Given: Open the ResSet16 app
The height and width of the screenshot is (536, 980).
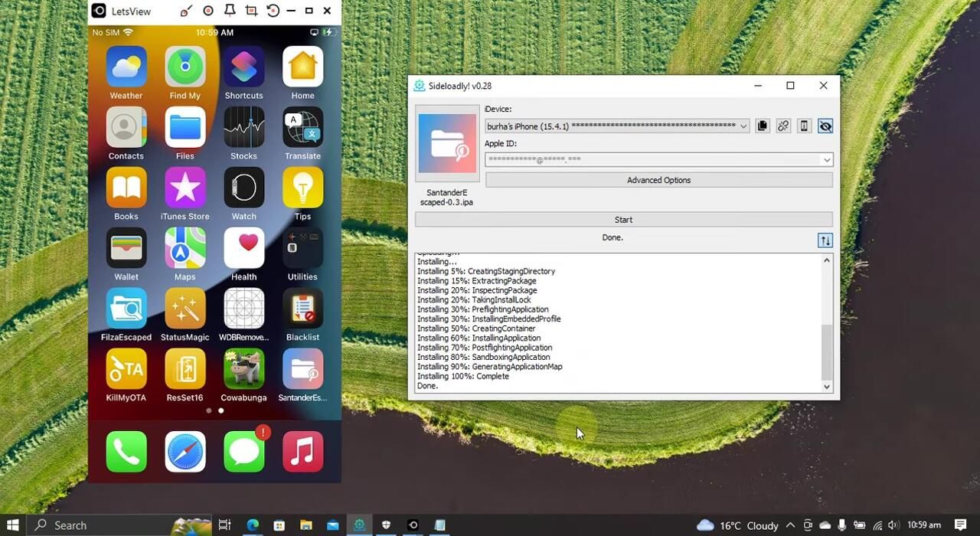Looking at the screenshot, I should [185, 369].
